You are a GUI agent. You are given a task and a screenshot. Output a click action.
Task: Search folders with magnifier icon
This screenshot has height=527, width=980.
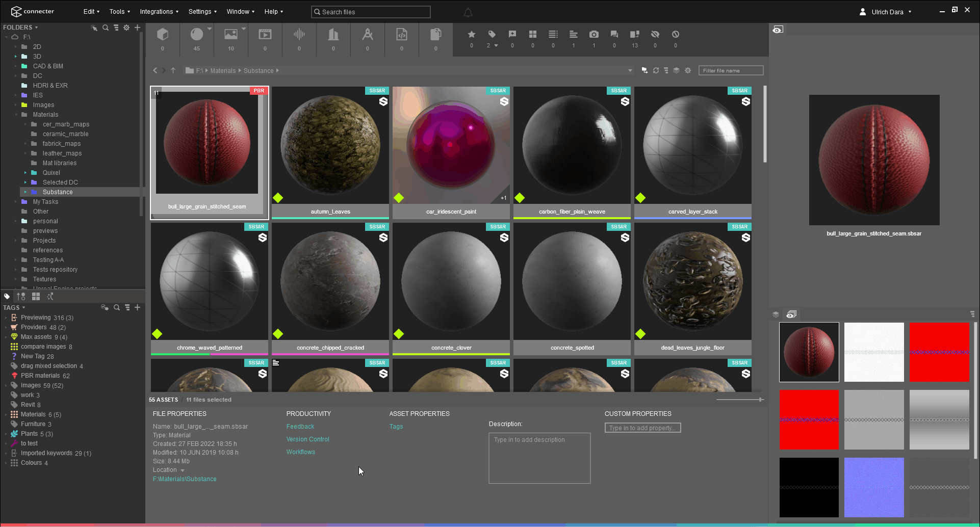105,28
